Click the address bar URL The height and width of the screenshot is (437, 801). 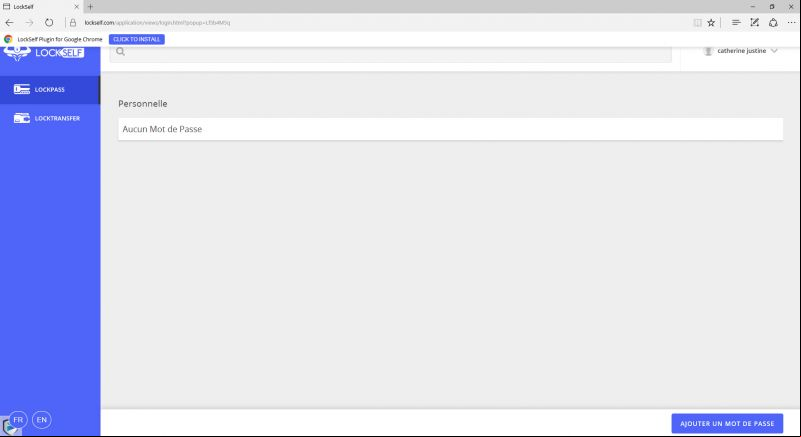click(157, 22)
